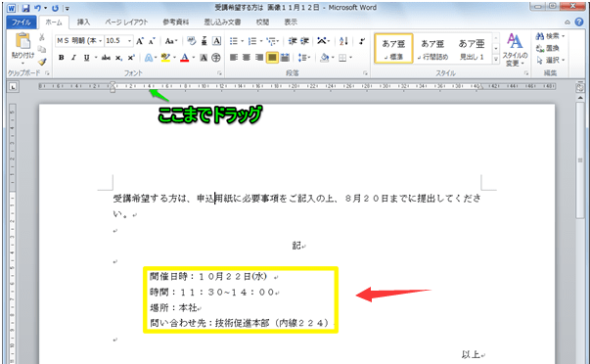This screenshot has width=590, height=364.
Task: Toggle Italic formatting
Action: coord(73,58)
